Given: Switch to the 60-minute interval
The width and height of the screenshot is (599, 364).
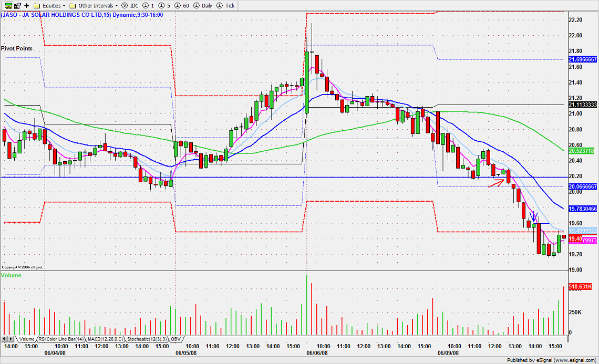Looking at the screenshot, I should point(182,5).
